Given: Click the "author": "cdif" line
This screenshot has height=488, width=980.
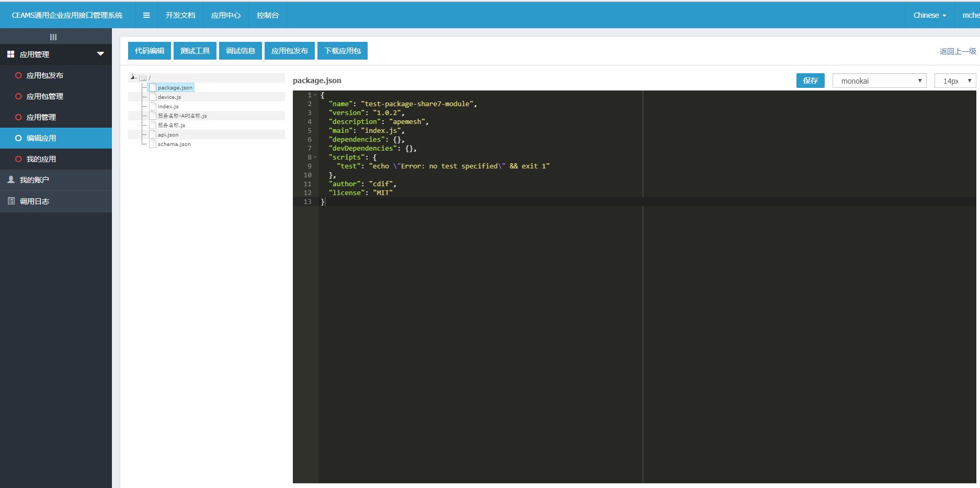Looking at the screenshot, I should [362, 184].
